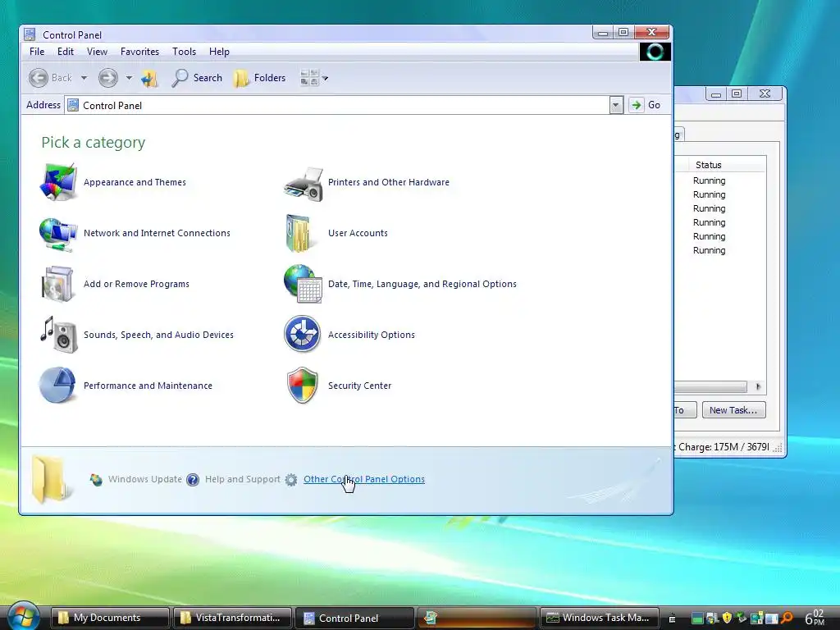
Task: Click the gear icon beside Other Control Panel Options
Action: pyautogui.click(x=291, y=479)
